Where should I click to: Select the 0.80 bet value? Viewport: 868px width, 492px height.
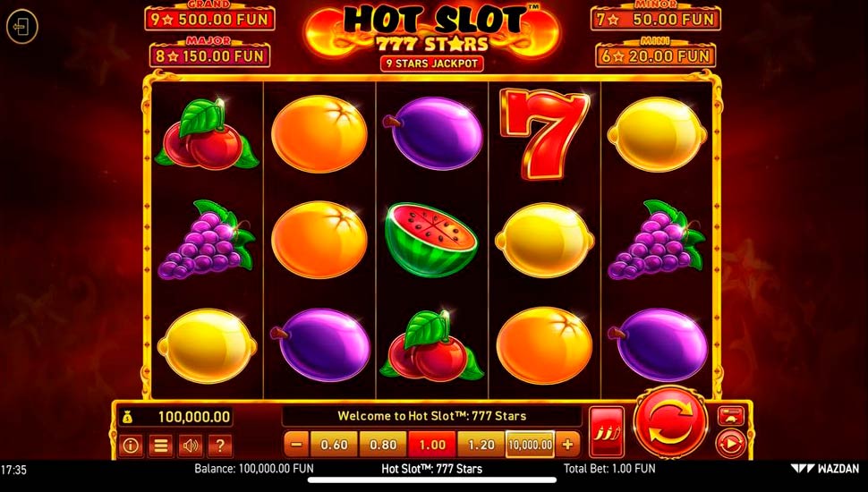pyautogui.click(x=383, y=445)
